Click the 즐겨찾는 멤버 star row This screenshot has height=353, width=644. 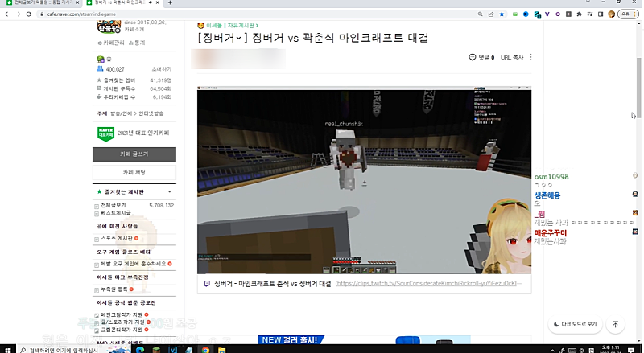coord(134,80)
